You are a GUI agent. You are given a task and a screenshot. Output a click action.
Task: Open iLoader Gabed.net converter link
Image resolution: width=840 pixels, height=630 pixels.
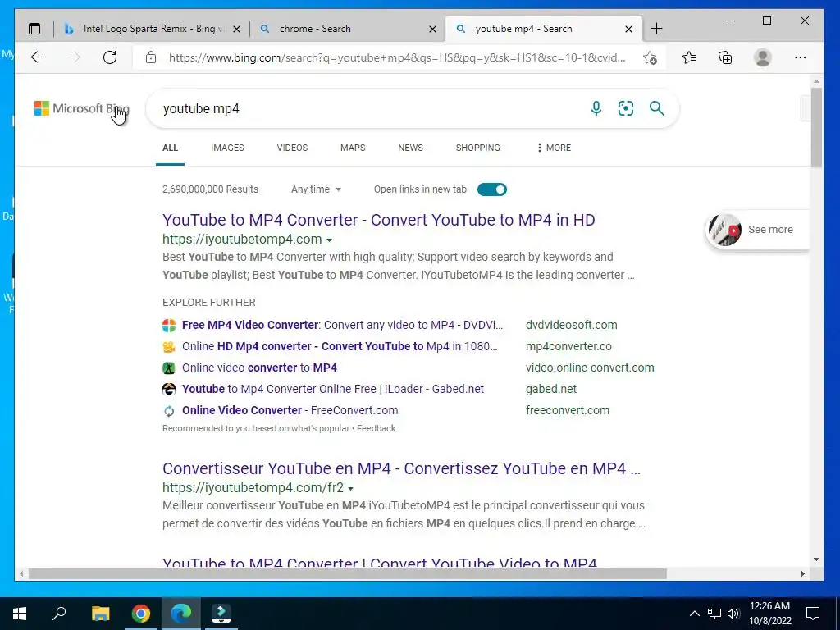click(333, 389)
